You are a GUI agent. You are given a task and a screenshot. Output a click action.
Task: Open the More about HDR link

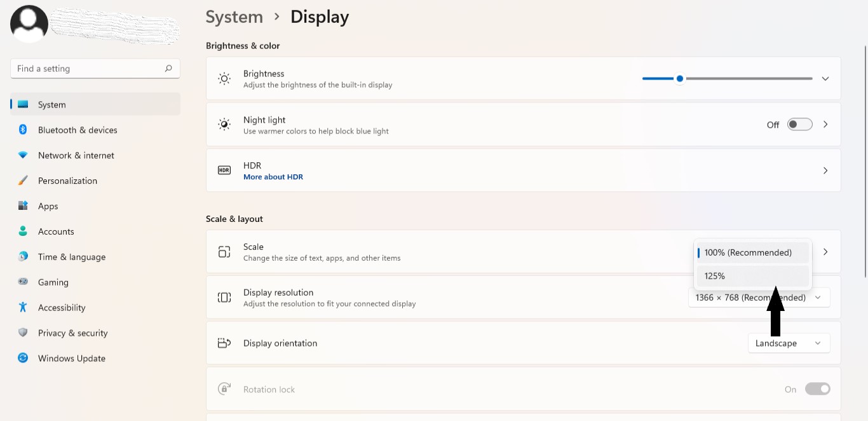coord(273,177)
